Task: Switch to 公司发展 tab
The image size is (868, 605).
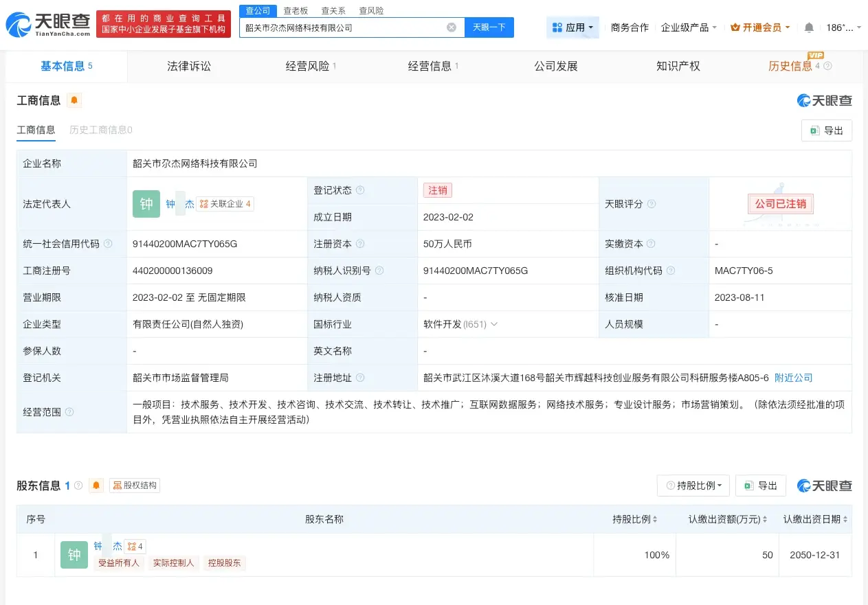Action: [556, 66]
